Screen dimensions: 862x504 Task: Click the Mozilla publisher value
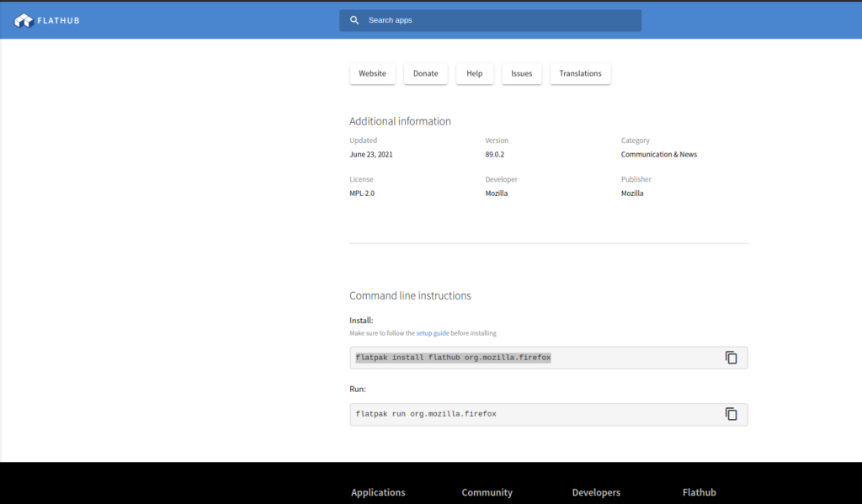point(632,194)
